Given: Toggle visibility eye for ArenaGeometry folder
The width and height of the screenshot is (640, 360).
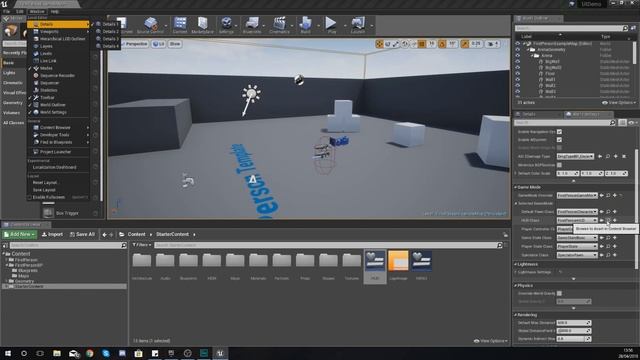Looking at the screenshot, I should point(518,49).
